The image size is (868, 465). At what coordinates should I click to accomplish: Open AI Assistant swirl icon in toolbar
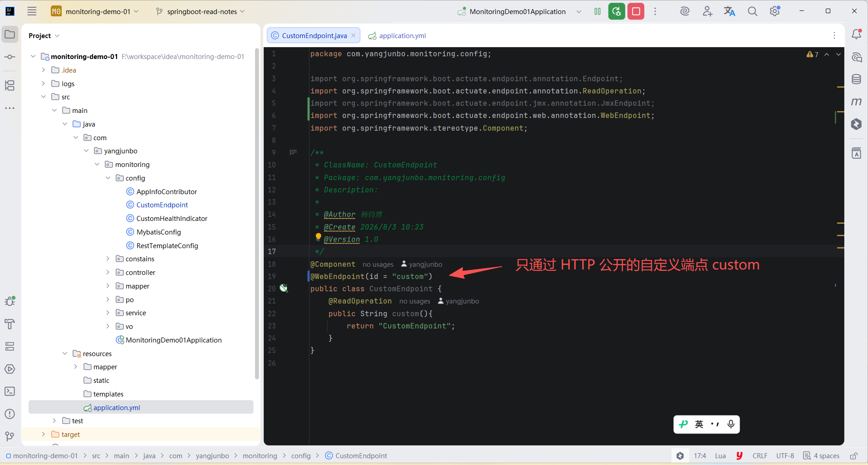(685, 11)
